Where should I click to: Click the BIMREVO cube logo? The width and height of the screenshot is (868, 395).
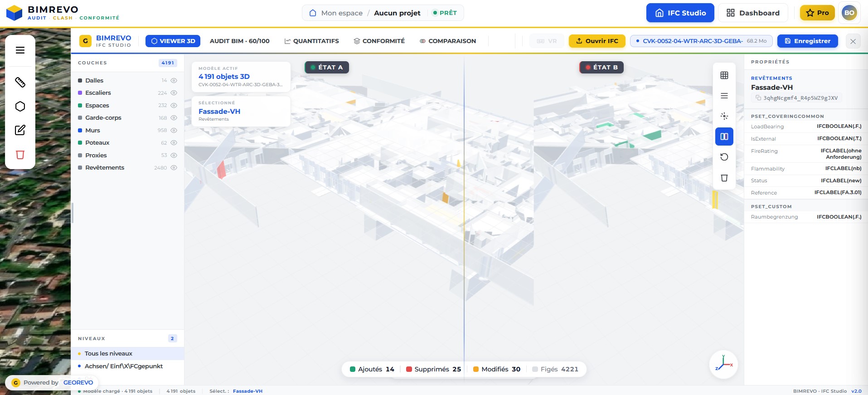click(14, 13)
